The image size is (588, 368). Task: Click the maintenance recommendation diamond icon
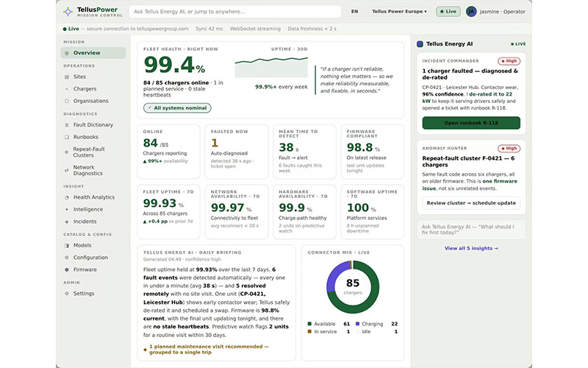point(145,350)
